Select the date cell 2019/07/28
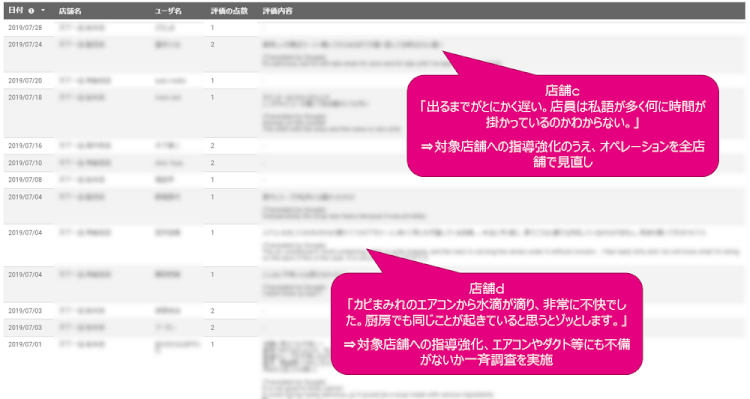Screen dimensions: 750x399 [x=25, y=28]
